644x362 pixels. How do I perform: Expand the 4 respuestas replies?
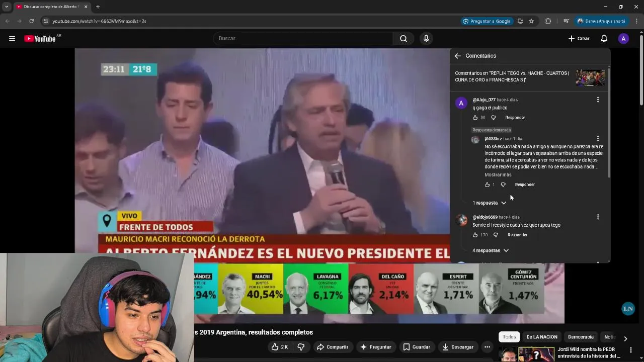pos(491,250)
